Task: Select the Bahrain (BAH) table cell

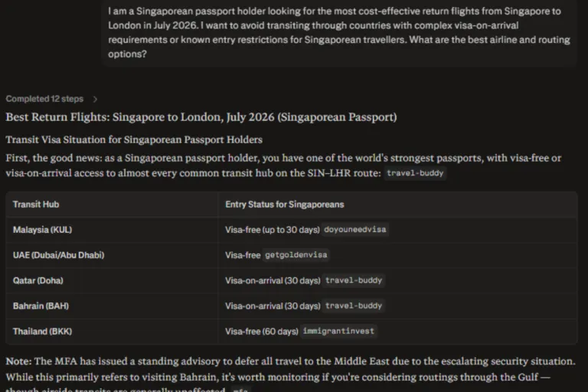Action: tap(41, 305)
